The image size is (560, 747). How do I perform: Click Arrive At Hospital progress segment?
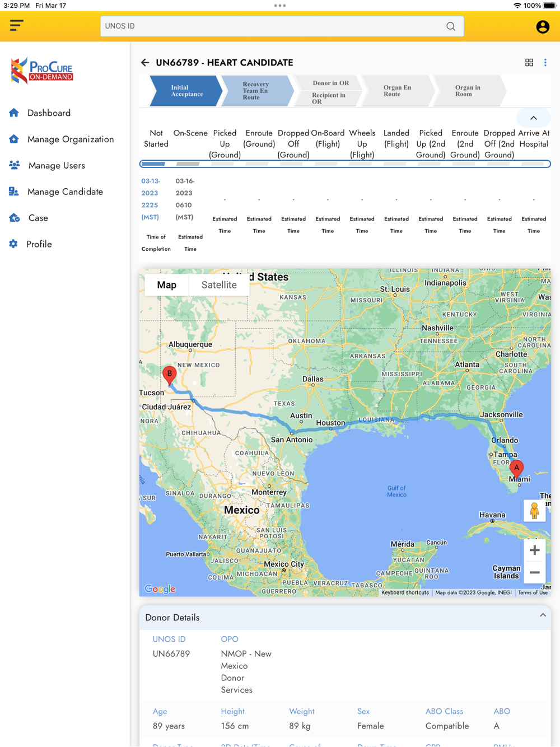533,164
